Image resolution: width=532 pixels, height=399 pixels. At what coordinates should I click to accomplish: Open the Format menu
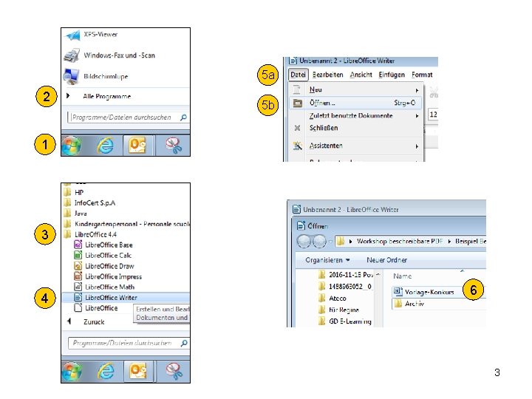tap(422, 75)
